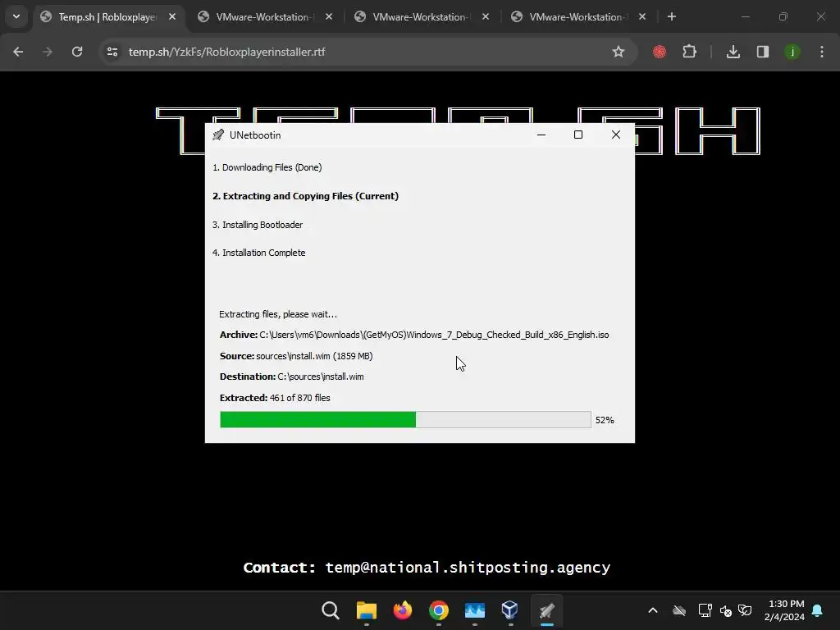Open VirtualBox cube icon in taskbar
Image resolution: width=840 pixels, height=630 pixels.
click(510, 610)
